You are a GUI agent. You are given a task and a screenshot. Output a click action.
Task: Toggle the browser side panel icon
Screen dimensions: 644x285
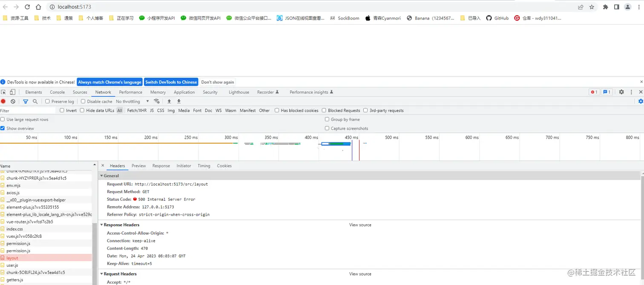616,7
